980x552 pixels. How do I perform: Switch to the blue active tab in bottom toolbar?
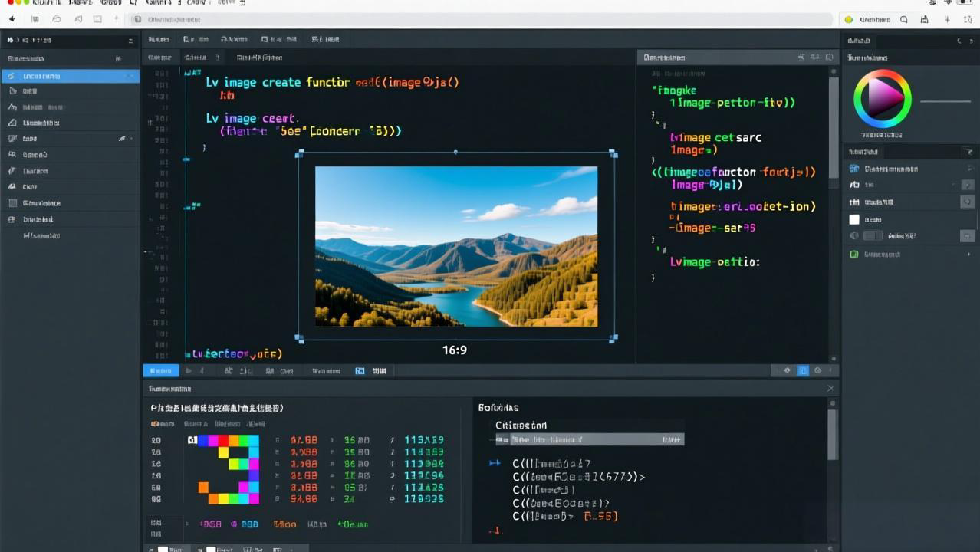tap(161, 370)
